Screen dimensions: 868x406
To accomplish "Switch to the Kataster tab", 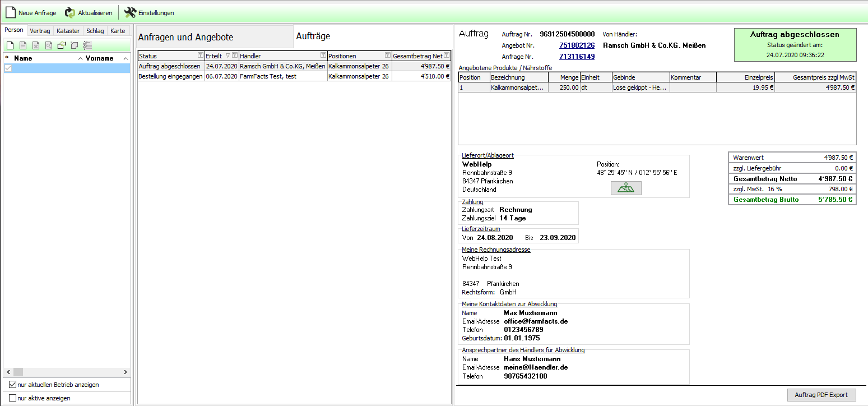I will click(68, 31).
